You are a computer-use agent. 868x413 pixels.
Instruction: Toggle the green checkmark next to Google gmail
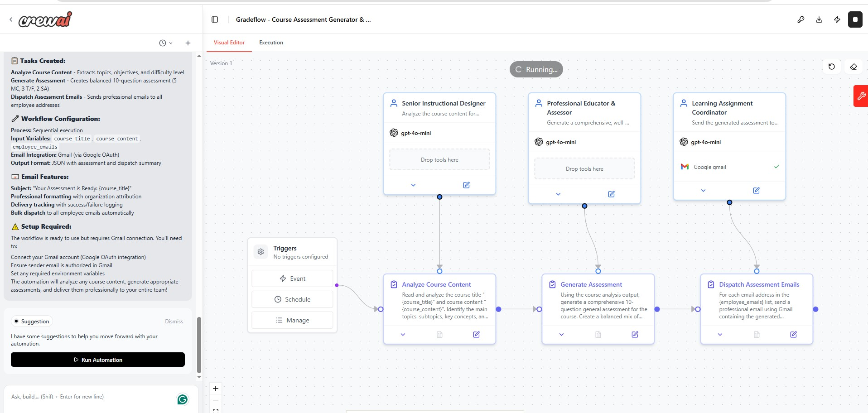tap(776, 167)
